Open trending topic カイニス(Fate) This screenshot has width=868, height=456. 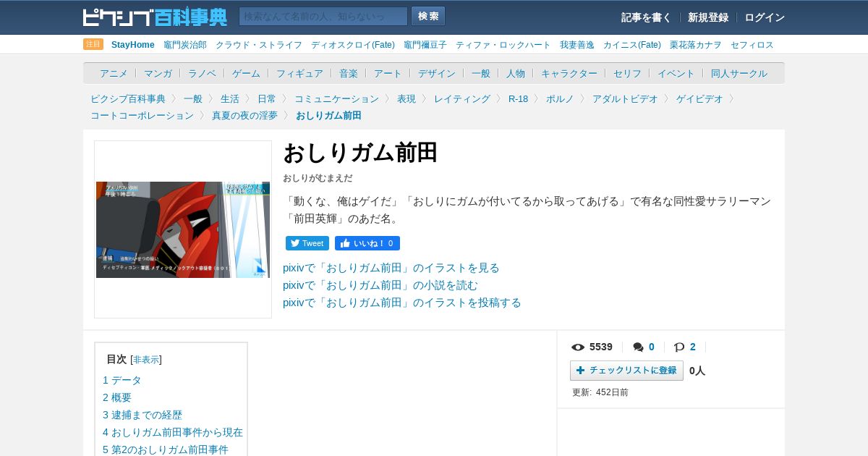pos(632,45)
